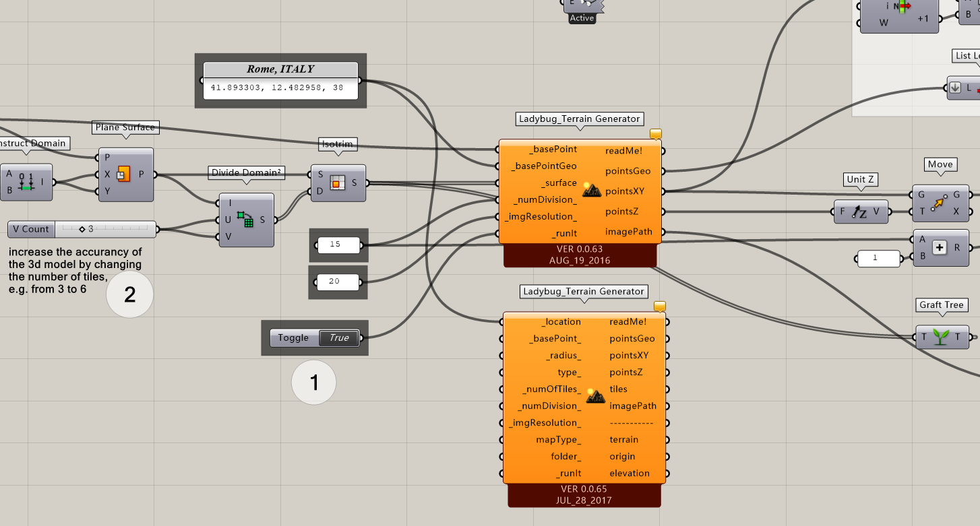Click pointsGeo output on VER 0.0.65 generator

click(x=632, y=339)
